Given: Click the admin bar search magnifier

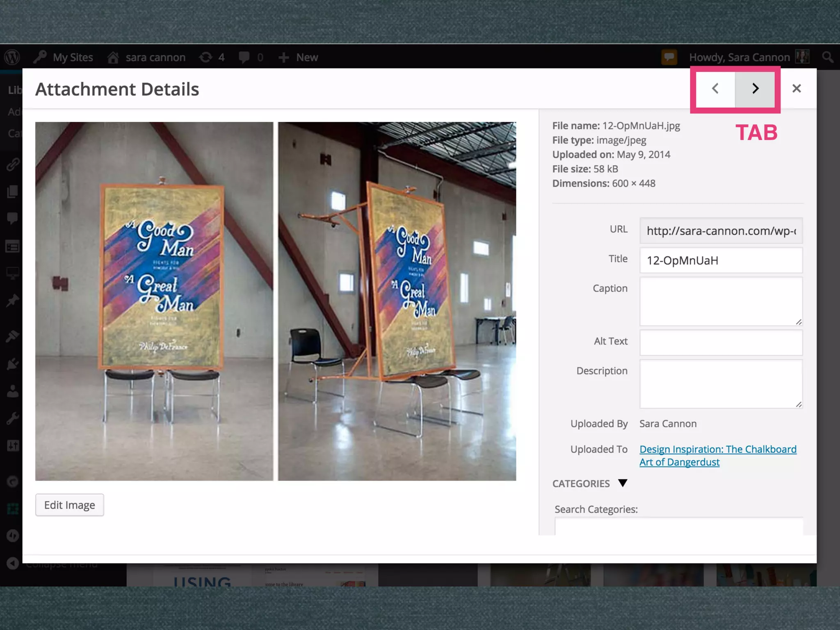Looking at the screenshot, I should 828,57.
